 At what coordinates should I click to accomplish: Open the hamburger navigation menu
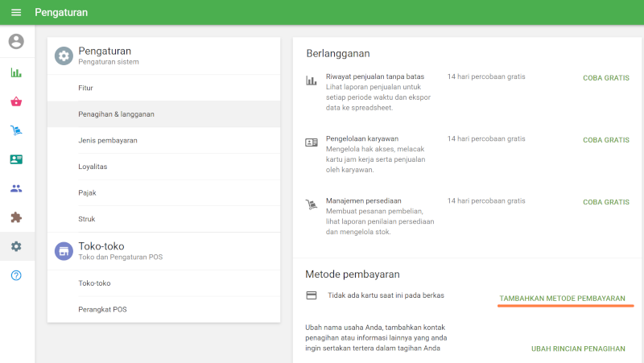pyautogui.click(x=16, y=13)
